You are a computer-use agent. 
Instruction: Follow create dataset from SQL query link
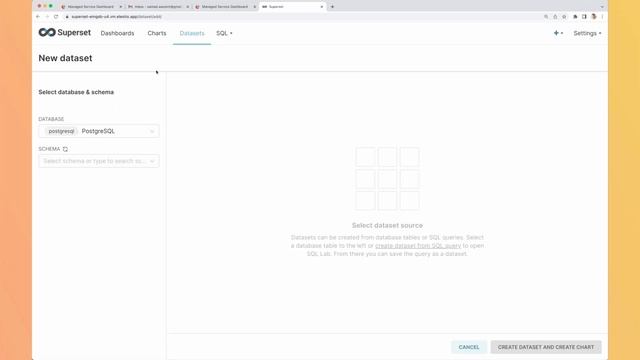click(x=418, y=246)
